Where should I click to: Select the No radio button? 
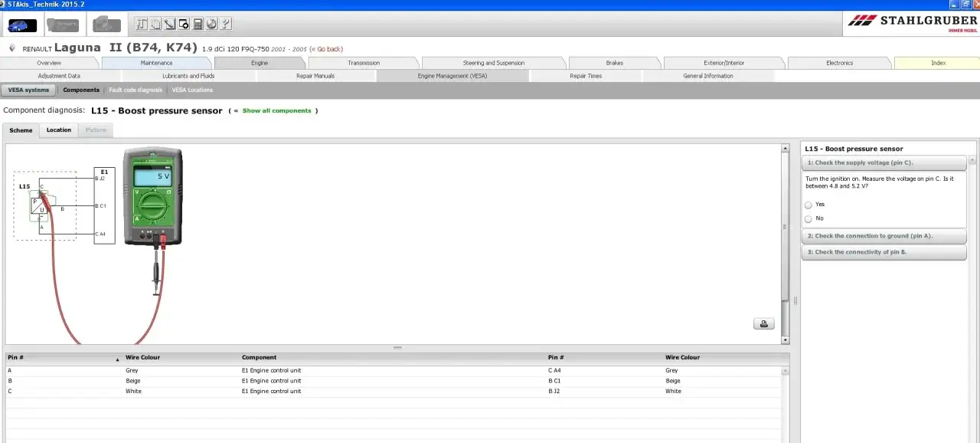point(808,218)
